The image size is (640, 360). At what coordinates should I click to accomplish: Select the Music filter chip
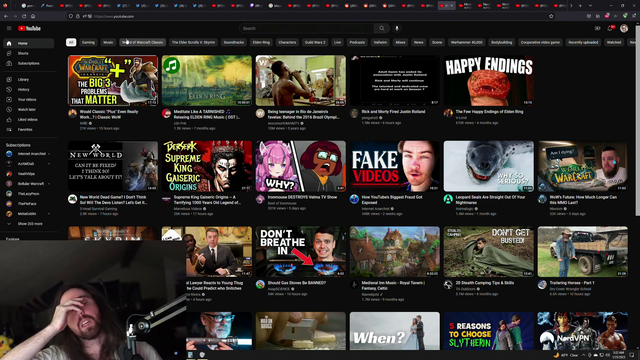coord(108,42)
